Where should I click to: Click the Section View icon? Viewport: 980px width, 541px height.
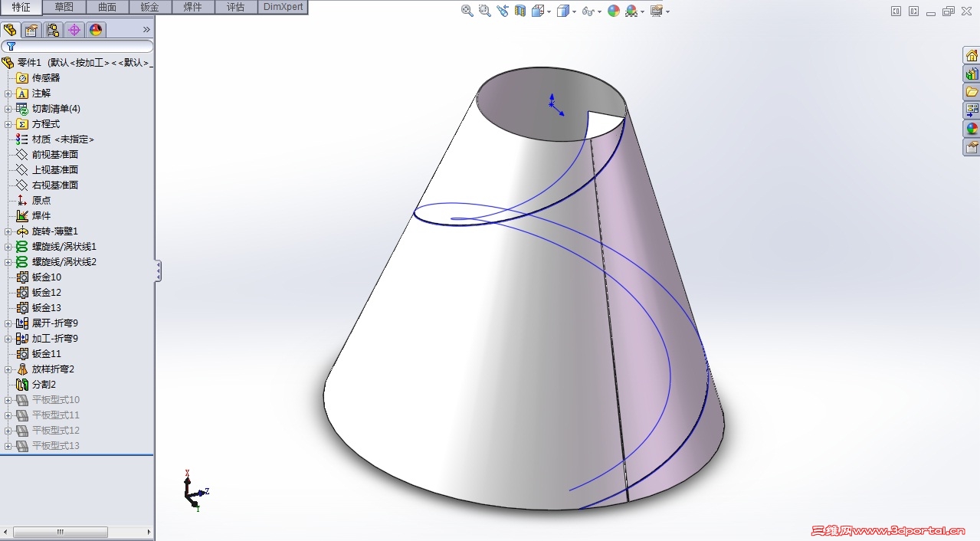point(520,11)
